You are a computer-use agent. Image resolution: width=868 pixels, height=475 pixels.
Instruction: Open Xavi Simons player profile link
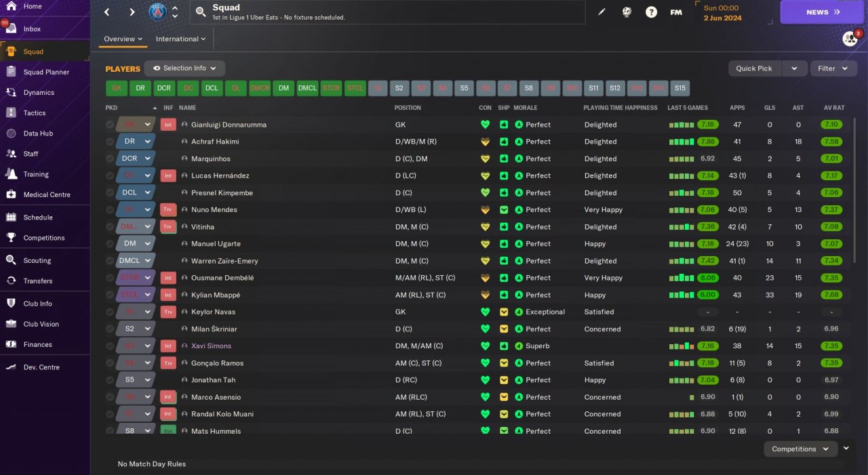tap(211, 346)
